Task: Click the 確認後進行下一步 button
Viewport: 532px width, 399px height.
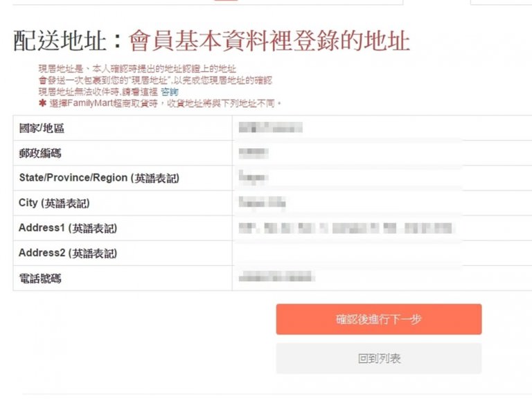Action: tap(378, 319)
